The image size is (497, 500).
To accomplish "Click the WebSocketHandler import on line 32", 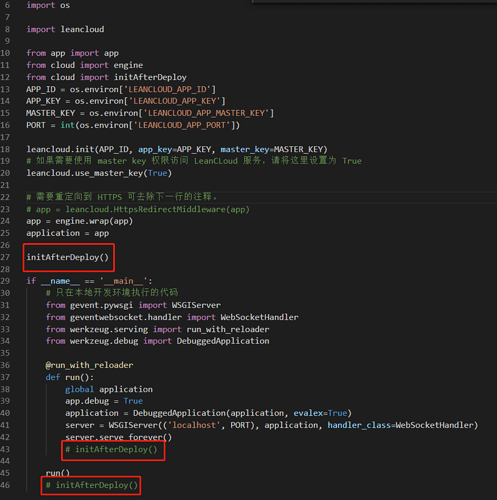I will [x=259, y=317].
